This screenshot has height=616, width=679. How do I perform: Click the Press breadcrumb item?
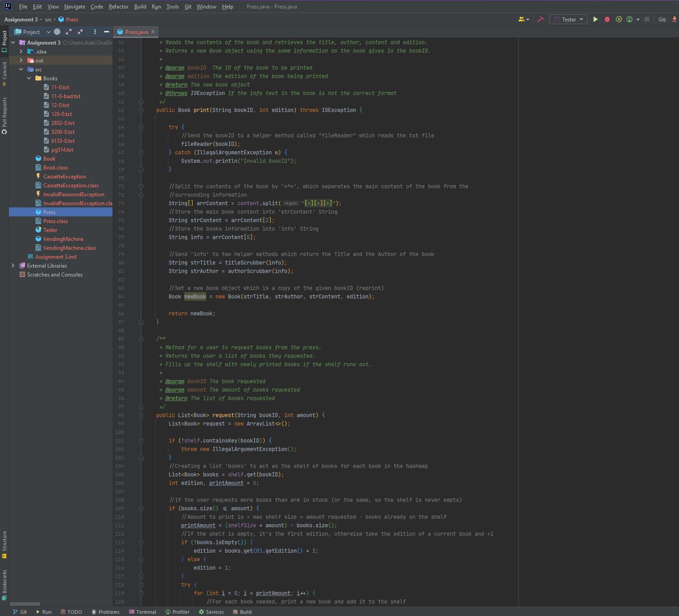(x=71, y=19)
